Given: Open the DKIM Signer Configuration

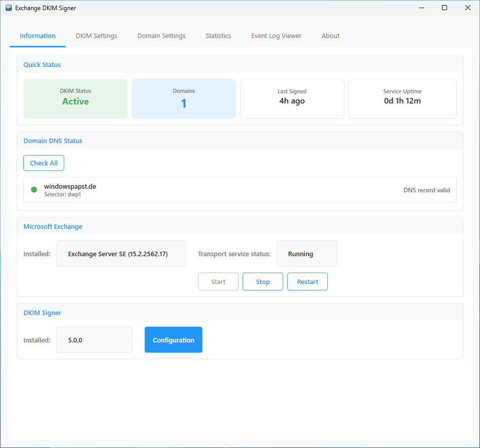Looking at the screenshot, I should (174, 340).
